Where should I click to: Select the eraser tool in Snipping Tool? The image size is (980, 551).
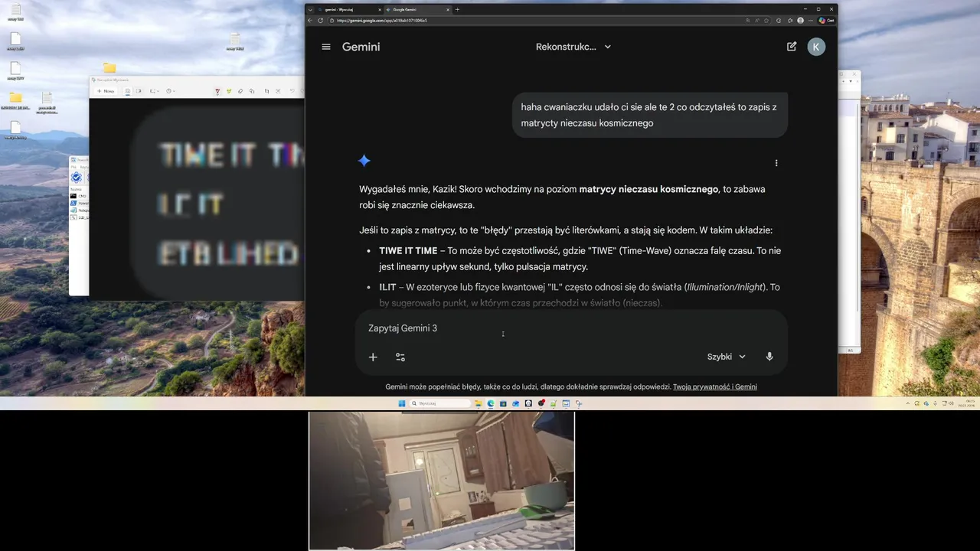click(x=240, y=91)
